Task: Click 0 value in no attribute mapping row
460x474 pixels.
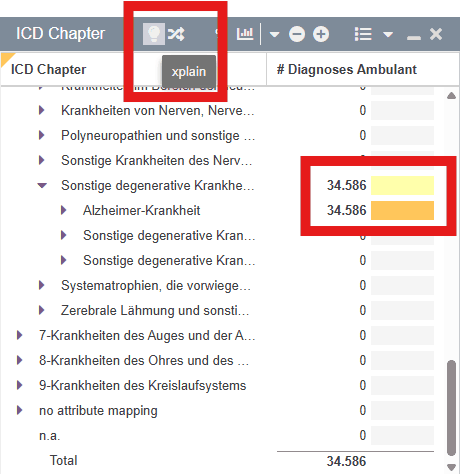Action: coord(363,410)
